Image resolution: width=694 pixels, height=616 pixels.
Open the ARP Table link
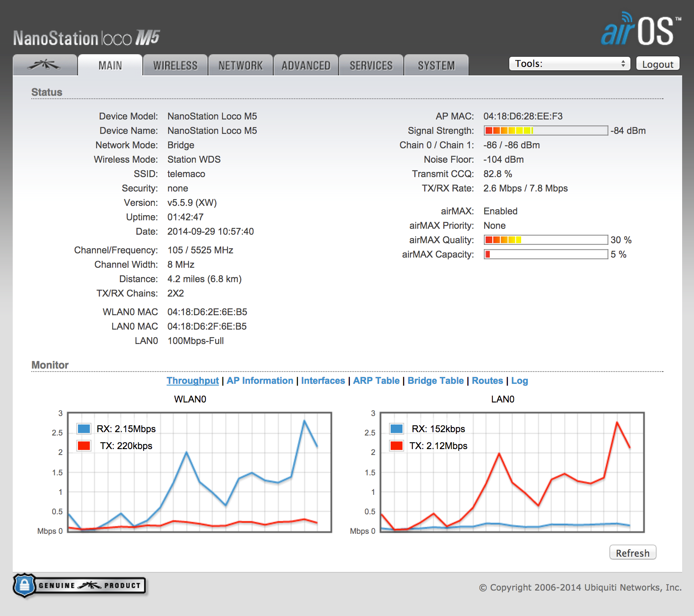pos(376,380)
